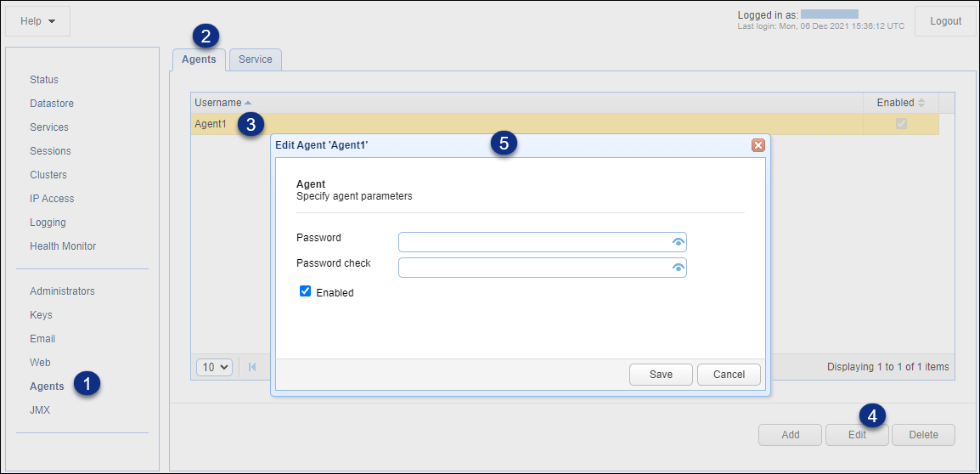The image size is (980, 474).
Task: Click the Save button in the dialog
Action: click(x=661, y=374)
